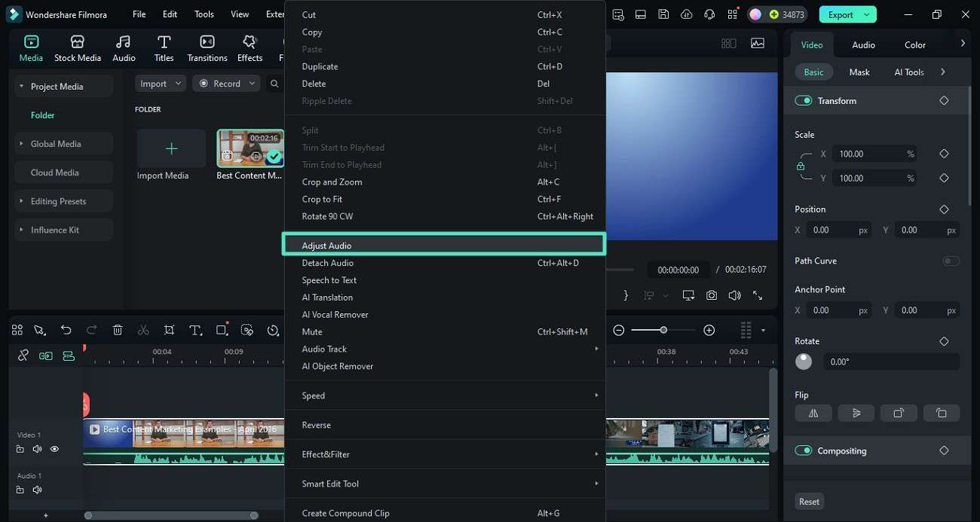Select the Best Content media thumbnail
Screen dimensions: 980x522
[x=250, y=148]
